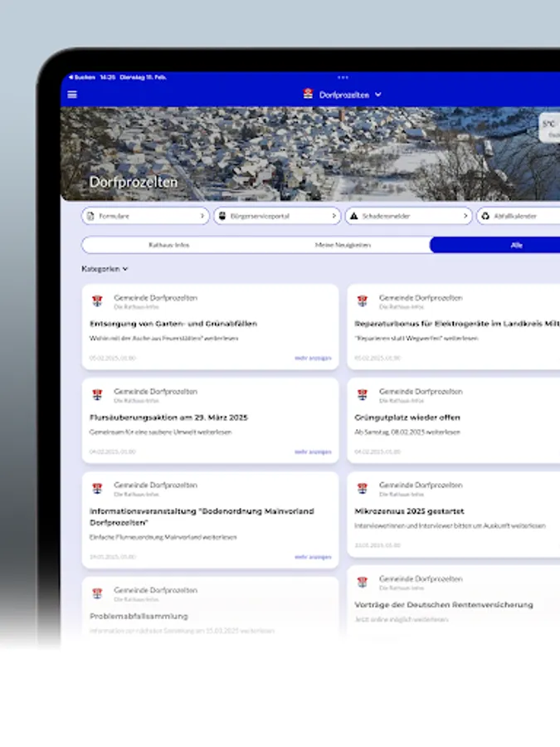The height and width of the screenshot is (747, 560).
Task: Click the chevron on Bürgerserviceportal button
Action: pyautogui.click(x=334, y=216)
